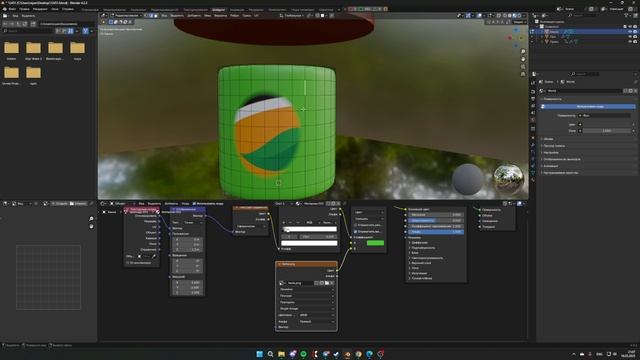Open Windows Start menu
Viewport: 640px width, 360px height.
click(259, 354)
